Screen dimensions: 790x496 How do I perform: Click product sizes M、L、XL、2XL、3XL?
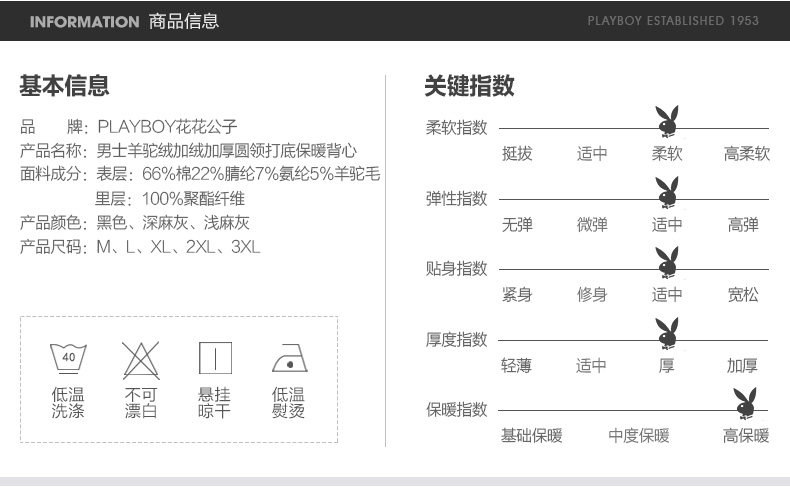[x=178, y=246]
